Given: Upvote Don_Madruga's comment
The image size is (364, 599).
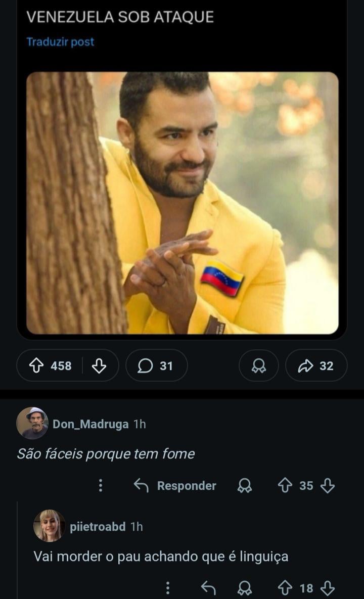Looking at the screenshot, I should (285, 486).
